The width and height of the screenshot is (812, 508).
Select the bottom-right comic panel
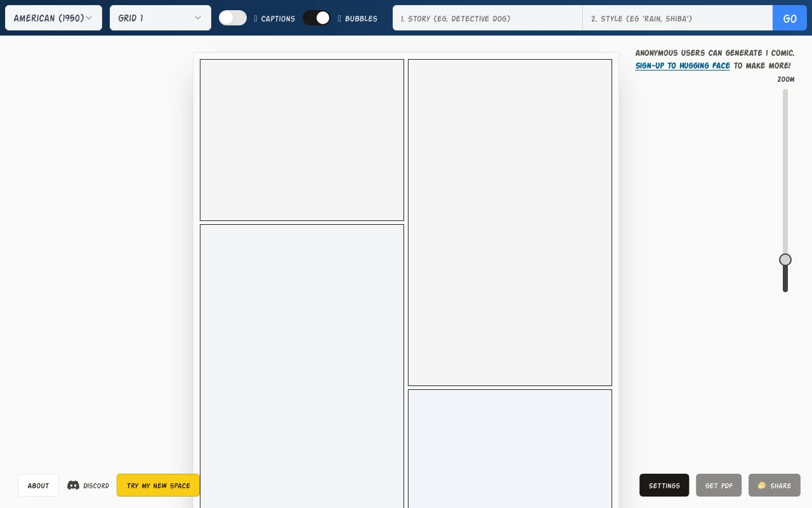click(x=510, y=448)
